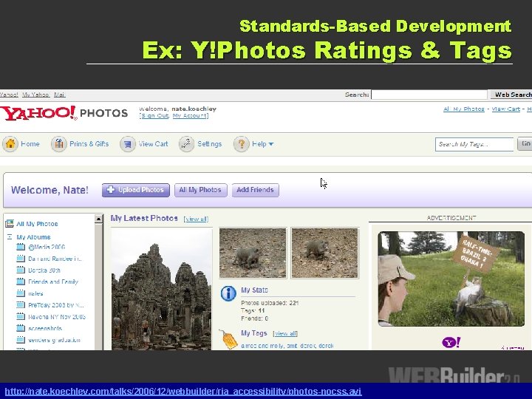The width and height of the screenshot is (532, 399).
Task: Click view all link beside My Tags
Action: pyautogui.click(x=285, y=333)
